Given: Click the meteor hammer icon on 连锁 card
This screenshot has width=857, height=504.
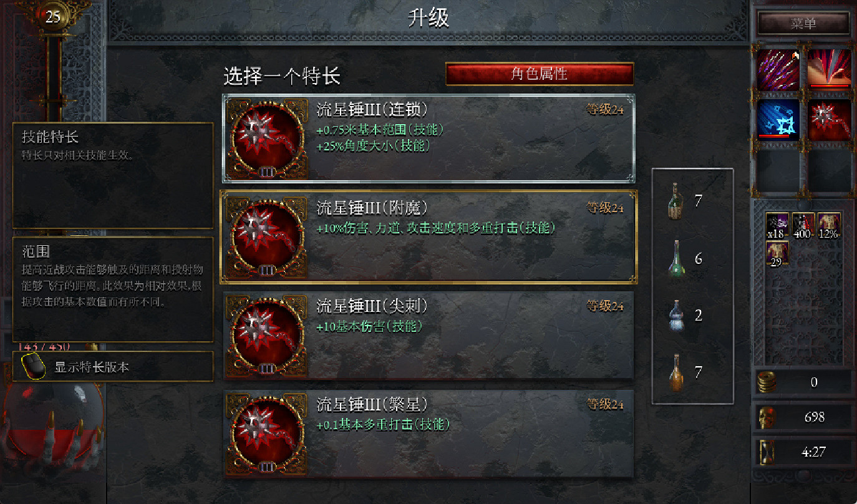Looking at the screenshot, I should 266,139.
